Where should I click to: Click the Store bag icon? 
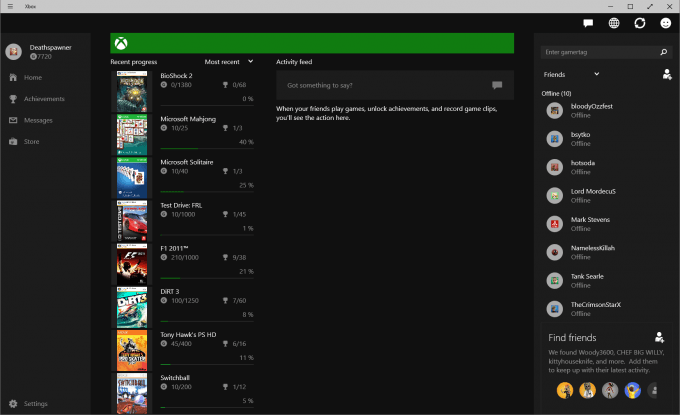click(x=13, y=141)
